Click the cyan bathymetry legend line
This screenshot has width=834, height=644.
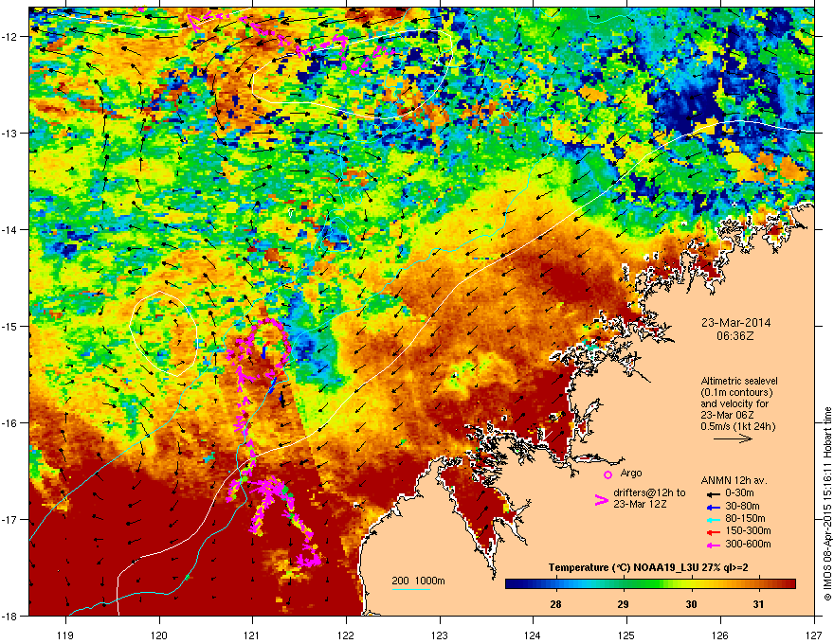(x=411, y=589)
